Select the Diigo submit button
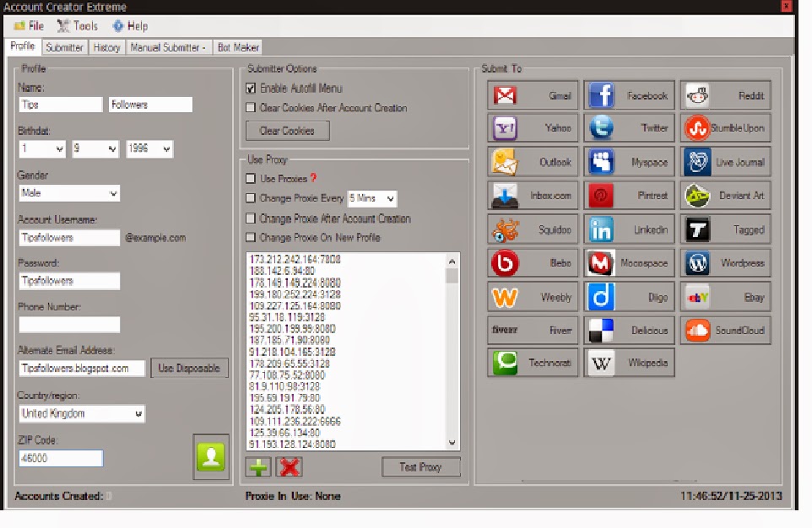812x528 pixels. [x=629, y=297]
